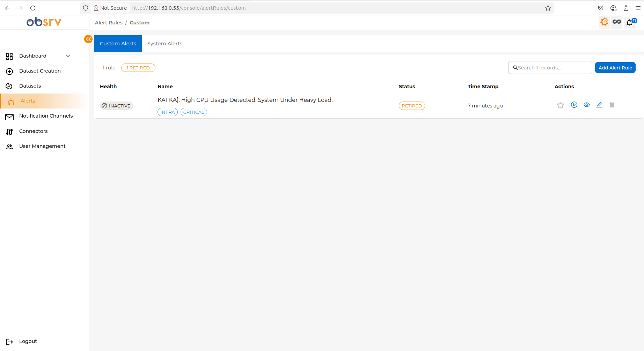The width and height of the screenshot is (644, 351).
Task: Click the Logout link
Action: 28,341
